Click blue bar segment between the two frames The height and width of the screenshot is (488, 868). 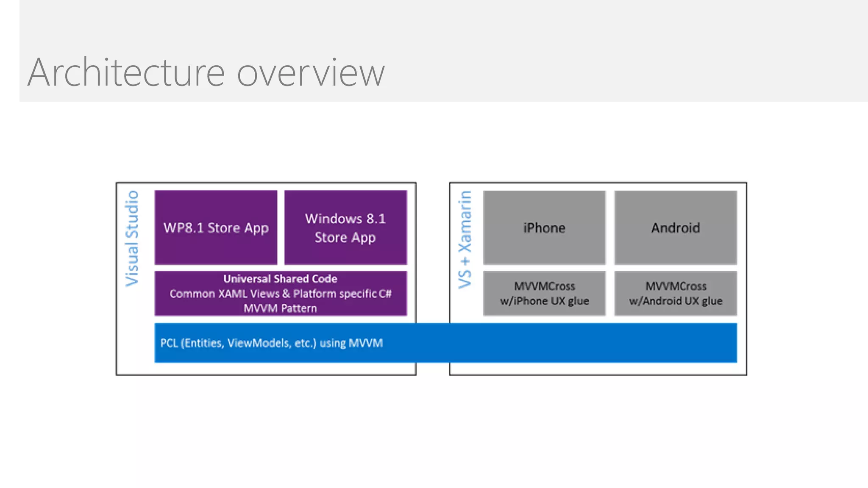[x=433, y=343]
